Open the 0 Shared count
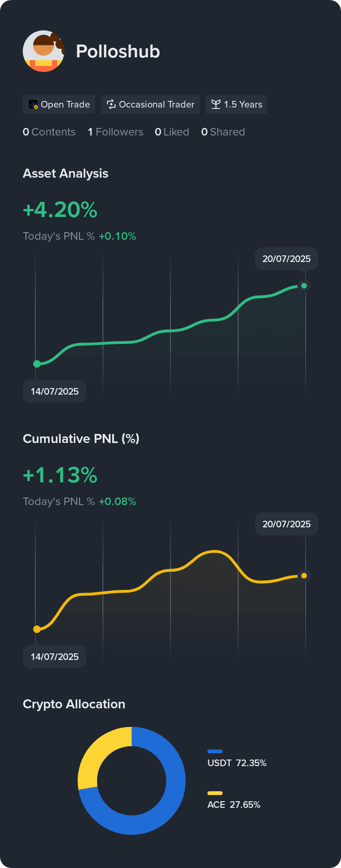 point(223,132)
